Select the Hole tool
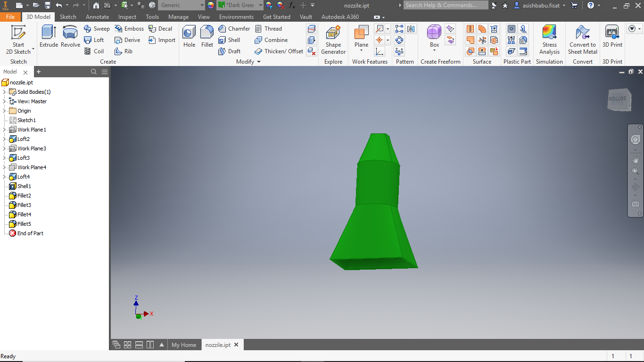Viewport: 644px width, 362px height. [189, 36]
